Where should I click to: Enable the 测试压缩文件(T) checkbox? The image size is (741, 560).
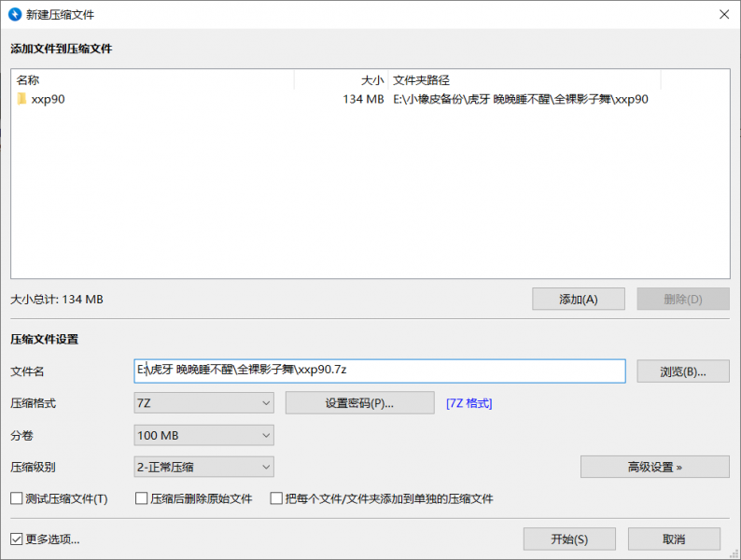[x=17, y=498]
